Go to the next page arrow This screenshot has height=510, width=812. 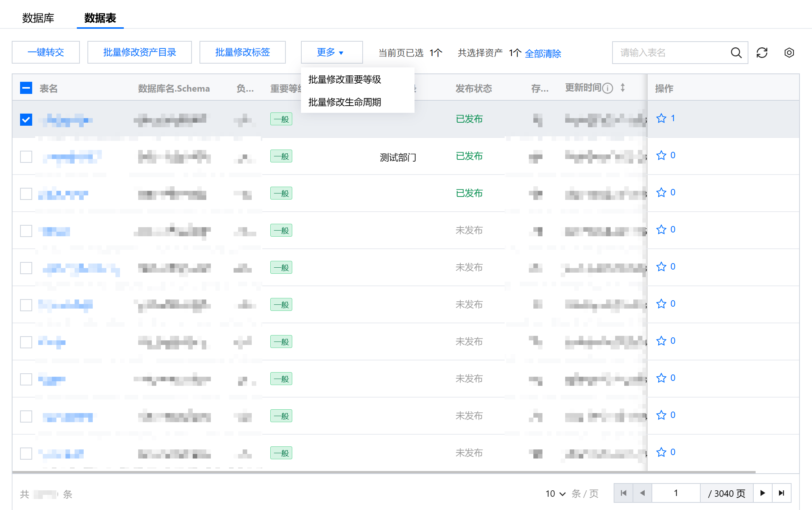pyautogui.click(x=762, y=493)
